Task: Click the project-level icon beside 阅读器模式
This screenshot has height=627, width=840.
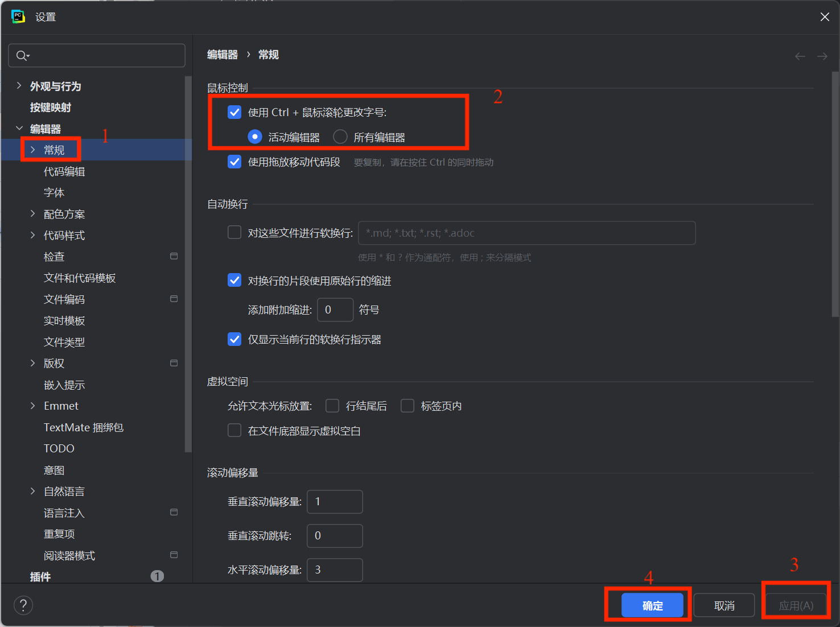Action: pyautogui.click(x=174, y=555)
